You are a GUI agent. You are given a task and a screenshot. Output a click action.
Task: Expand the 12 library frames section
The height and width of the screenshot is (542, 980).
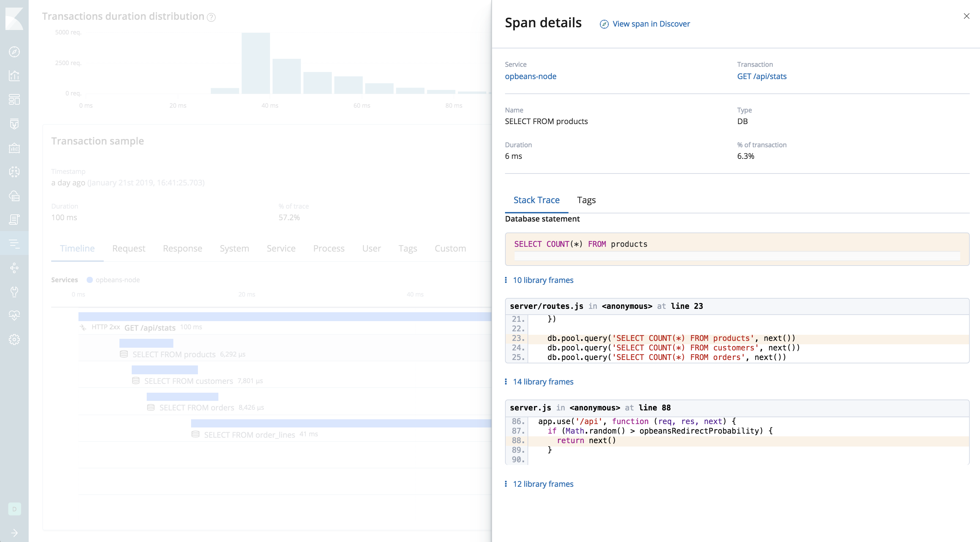[x=543, y=484]
